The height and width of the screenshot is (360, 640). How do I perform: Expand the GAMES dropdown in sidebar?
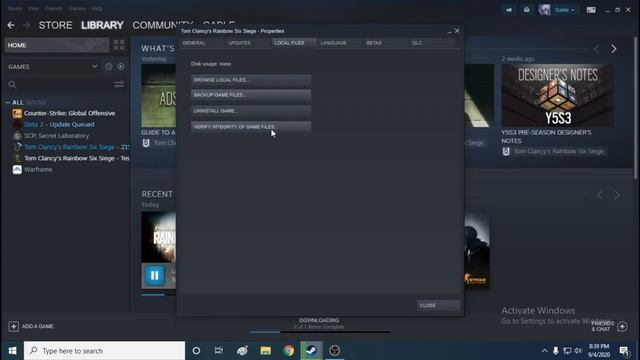click(x=95, y=67)
